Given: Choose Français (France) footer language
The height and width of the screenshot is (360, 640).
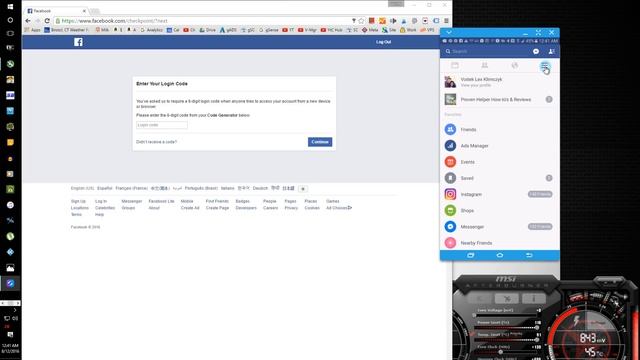Looking at the screenshot, I should 131,188.
